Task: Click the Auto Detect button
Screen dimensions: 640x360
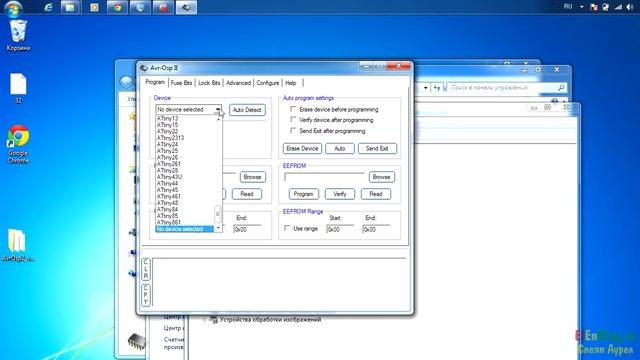Action: click(247, 110)
